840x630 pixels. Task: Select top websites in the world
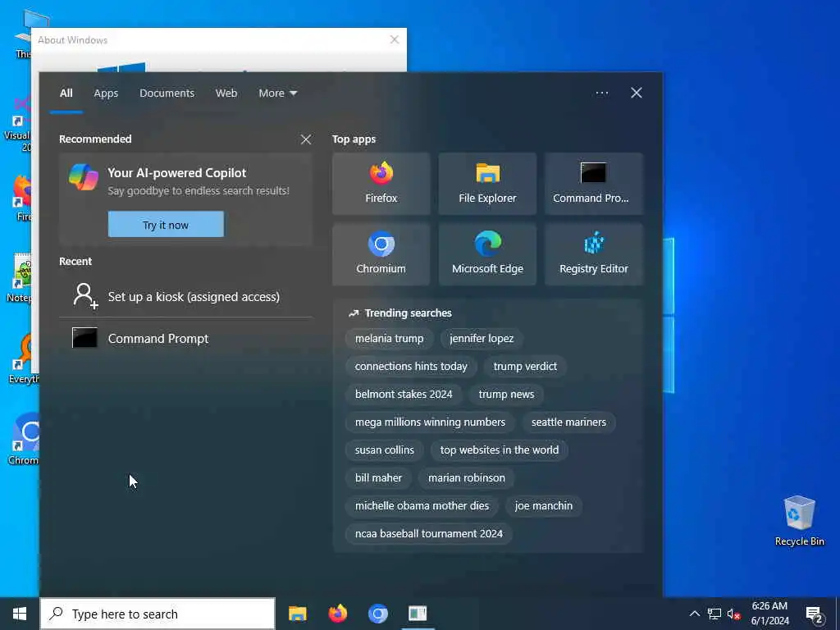(500, 450)
